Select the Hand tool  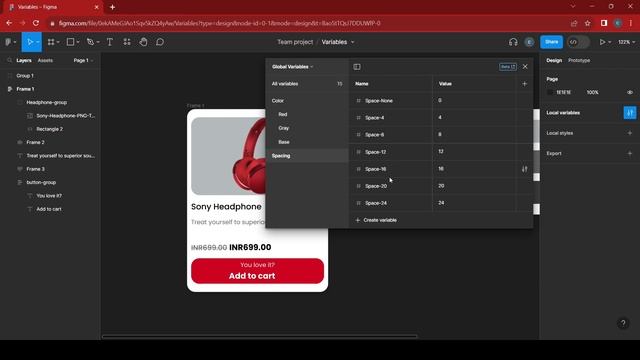143,42
